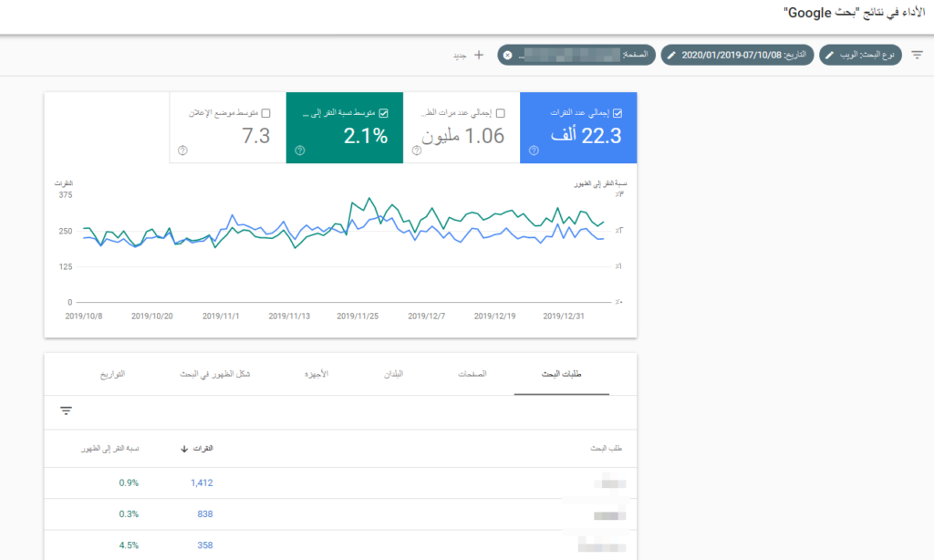Switch to the search appearance tab
The width and height of the screenshot is (934, 560).
215,374
